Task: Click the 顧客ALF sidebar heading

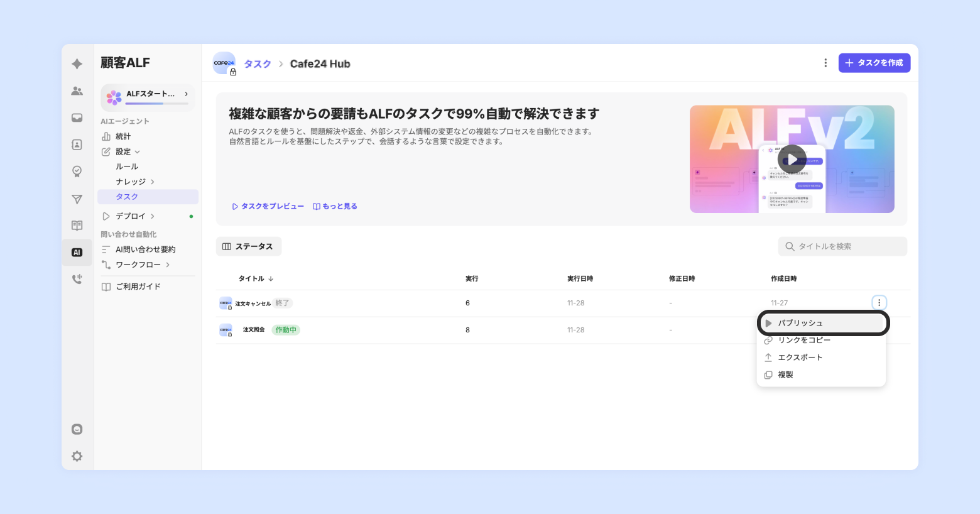Action: pyautogui.click(x=125, y=63)
